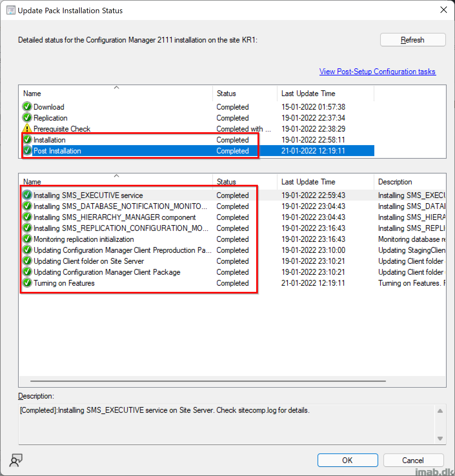
Task: Click the timestamp 15-01-2022 01:57:38
Action: (313, 107)
